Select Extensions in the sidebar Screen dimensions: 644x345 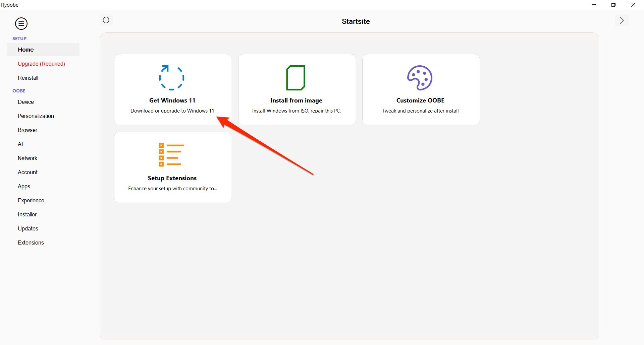(x=43, y=243)
